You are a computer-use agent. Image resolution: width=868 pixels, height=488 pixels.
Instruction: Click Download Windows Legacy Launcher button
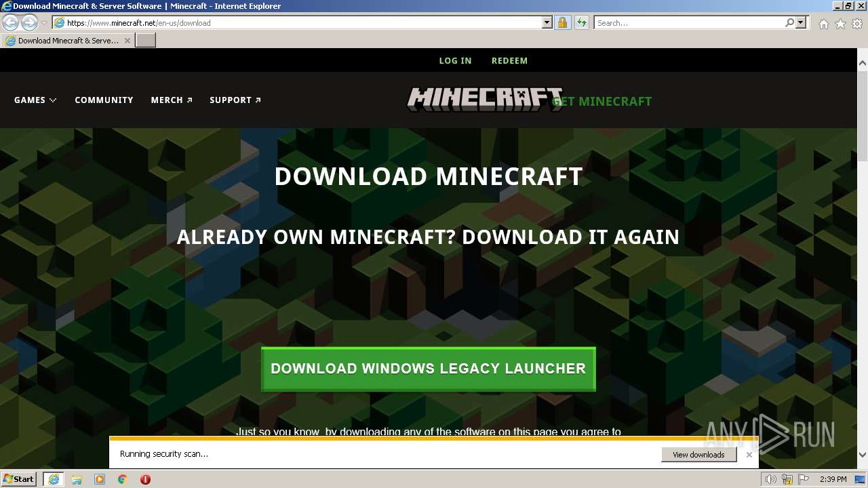click(429, 369)
